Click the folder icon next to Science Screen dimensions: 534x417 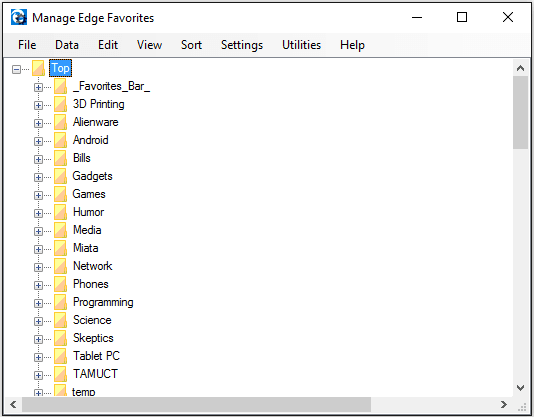61,320
